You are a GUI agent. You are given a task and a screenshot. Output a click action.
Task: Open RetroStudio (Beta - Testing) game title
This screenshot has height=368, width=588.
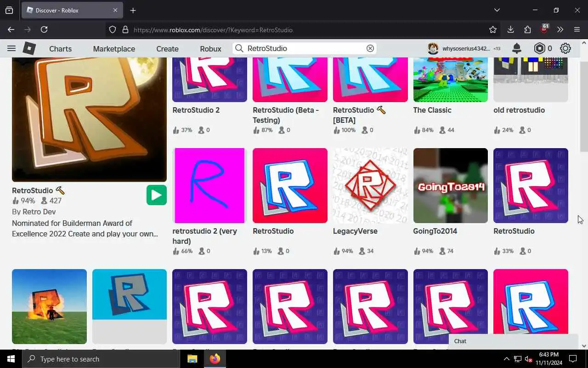click(x=286, y=115)
